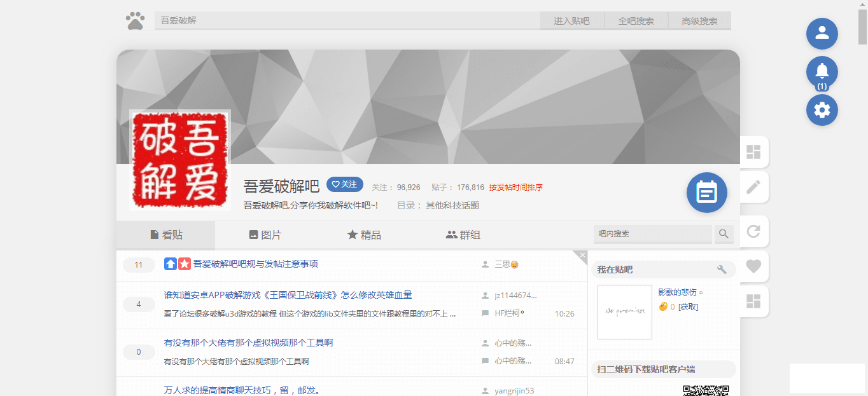
Task: Click the lower grid side icon
Action: [753, 301]
